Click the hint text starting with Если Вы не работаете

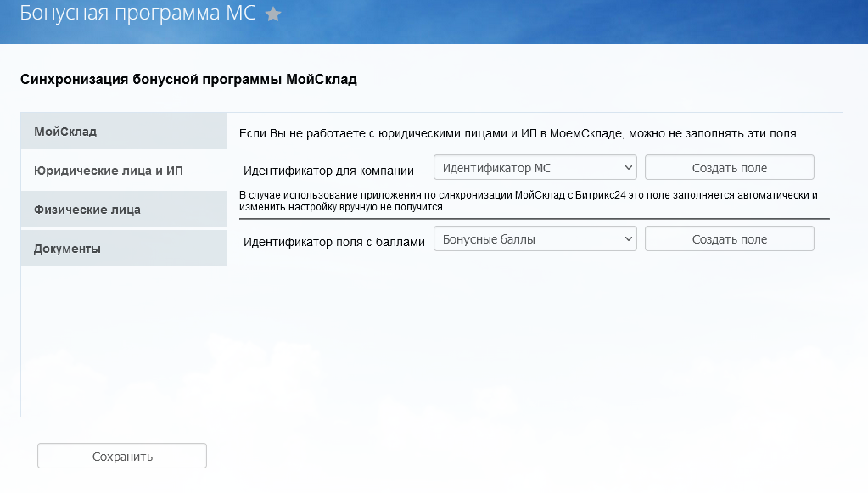519,133
